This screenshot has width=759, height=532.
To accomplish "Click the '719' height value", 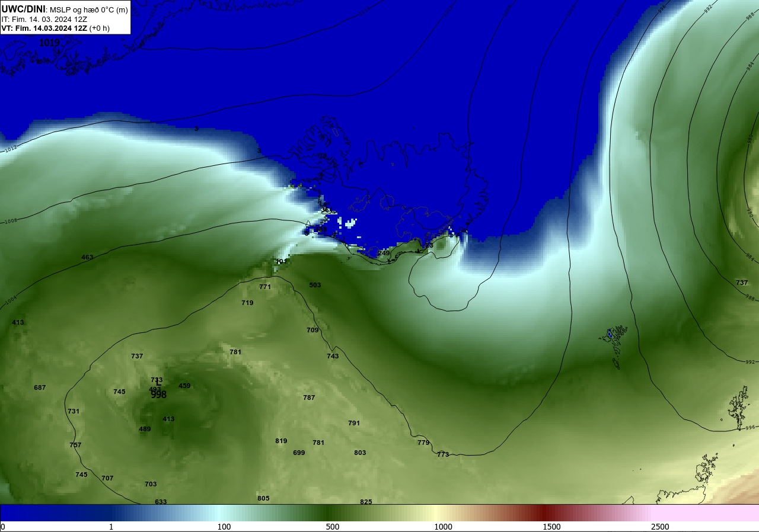I will point(247,303).
